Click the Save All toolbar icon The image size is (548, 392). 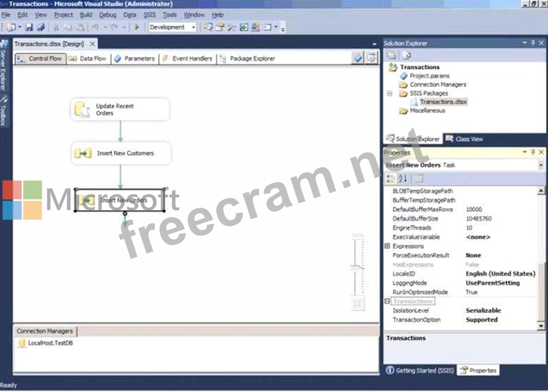tap(41, 27)
